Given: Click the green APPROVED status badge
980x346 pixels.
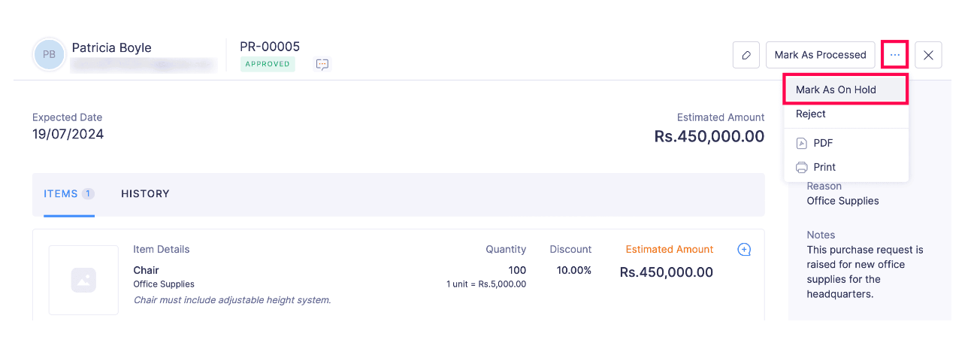Looking at the screenshot, I should (268, 65).
